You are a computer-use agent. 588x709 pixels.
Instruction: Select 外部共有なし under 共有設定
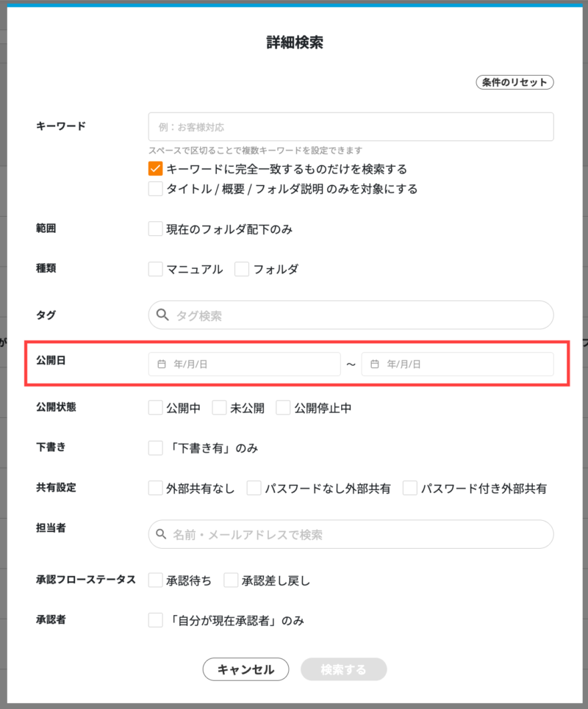[x=154, y=488]
